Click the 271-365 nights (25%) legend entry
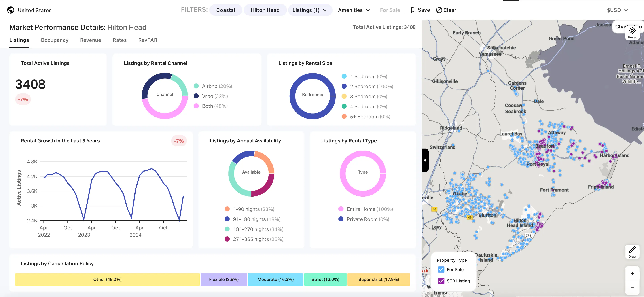The height and width of the screenshot is (297, 644). (x=254, y=239)
